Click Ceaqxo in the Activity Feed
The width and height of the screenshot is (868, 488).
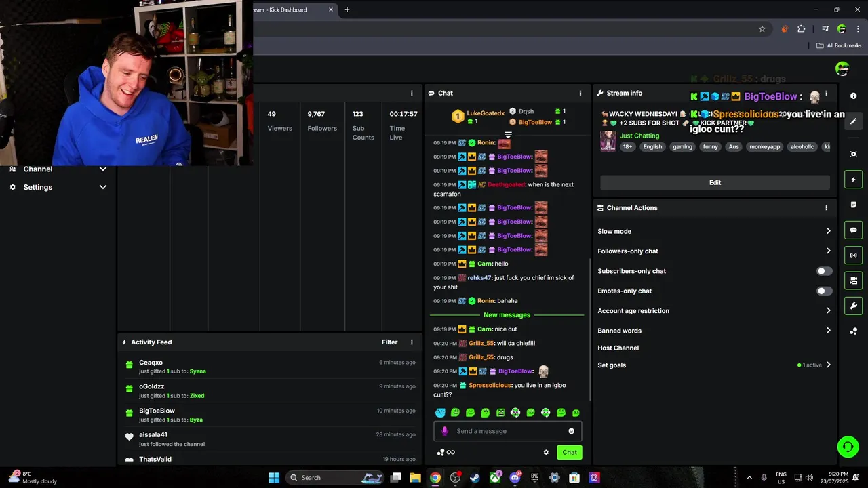[151, 363]
